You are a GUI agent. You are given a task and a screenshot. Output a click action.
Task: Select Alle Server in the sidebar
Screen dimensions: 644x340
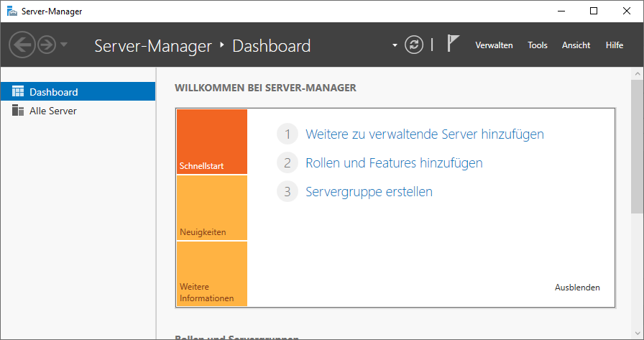coord(78,111)
